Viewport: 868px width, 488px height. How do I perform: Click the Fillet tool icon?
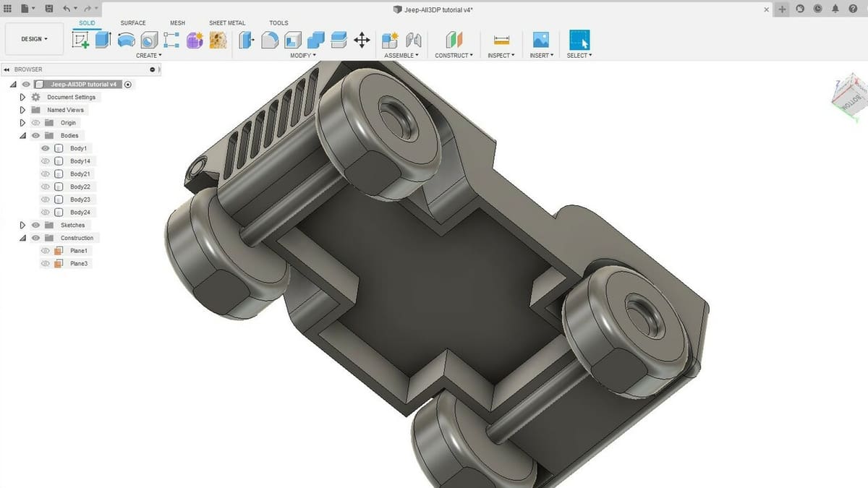coord(270,40)
